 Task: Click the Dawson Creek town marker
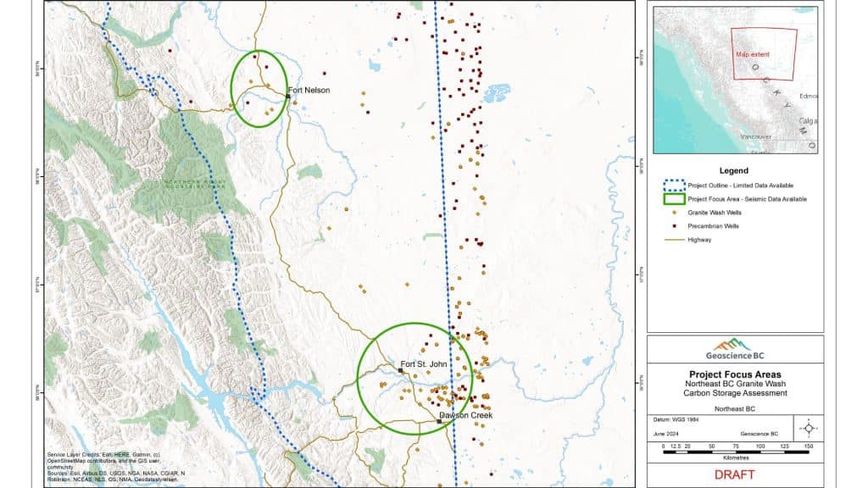(x=439, y=421)
